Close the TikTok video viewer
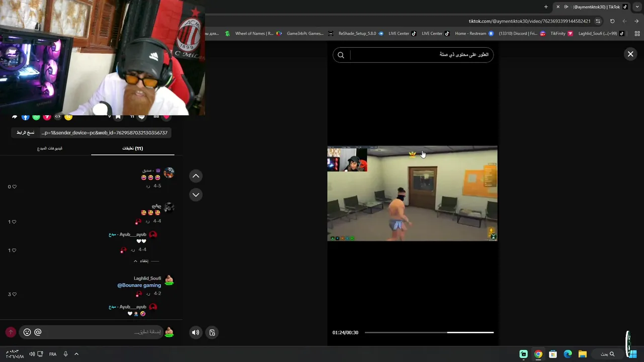 coord(630,54)
